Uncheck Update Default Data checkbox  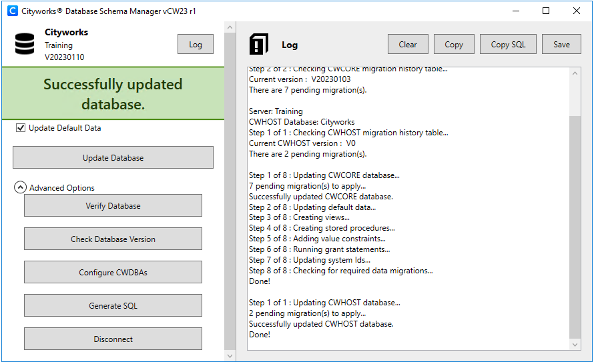pos(21,128)
